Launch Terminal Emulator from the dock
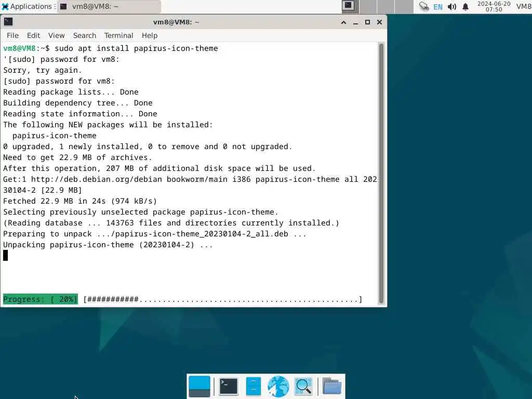The width and height of the screenshot is (532, 399). pos(229,386)
